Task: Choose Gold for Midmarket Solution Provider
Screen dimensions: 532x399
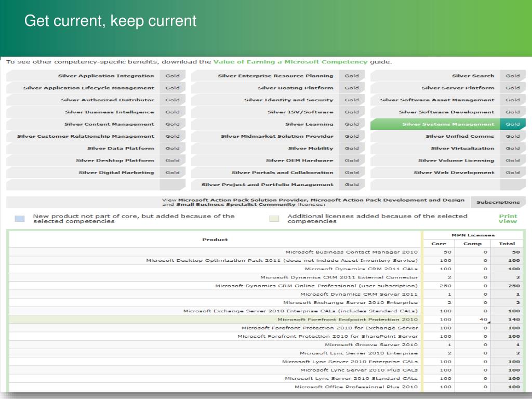Action: pyautogui.click(x=352, y=137)
